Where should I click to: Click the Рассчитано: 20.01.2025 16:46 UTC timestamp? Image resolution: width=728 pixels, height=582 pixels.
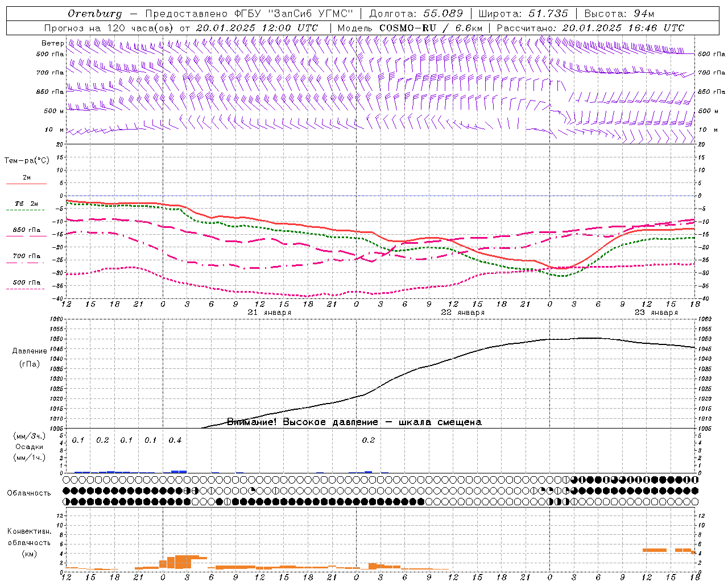pos(590,28)
